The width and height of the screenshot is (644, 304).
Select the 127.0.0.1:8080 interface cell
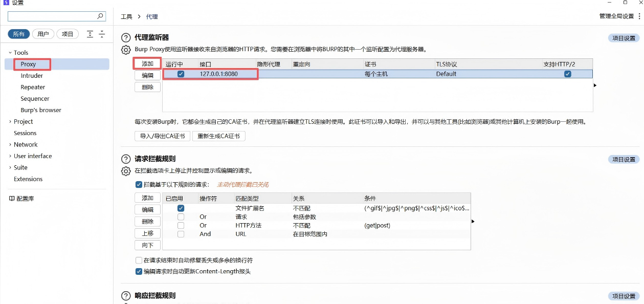(x=220, y=74)
